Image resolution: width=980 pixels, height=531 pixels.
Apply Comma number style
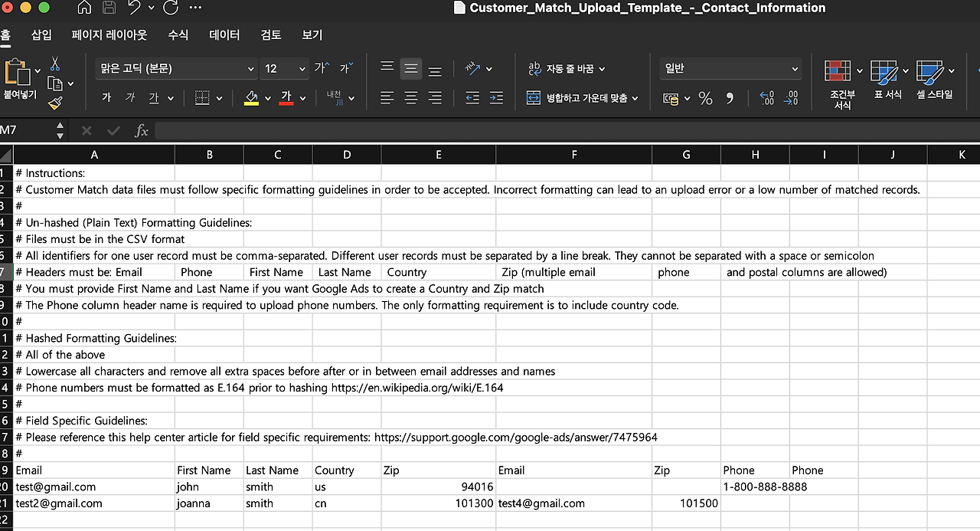click(x=728, y=99)
